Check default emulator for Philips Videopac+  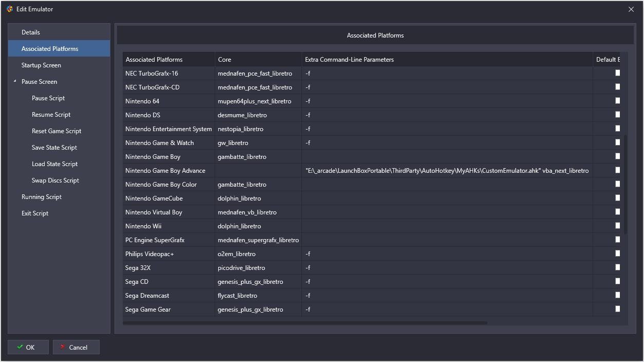(x=617, y=254)
